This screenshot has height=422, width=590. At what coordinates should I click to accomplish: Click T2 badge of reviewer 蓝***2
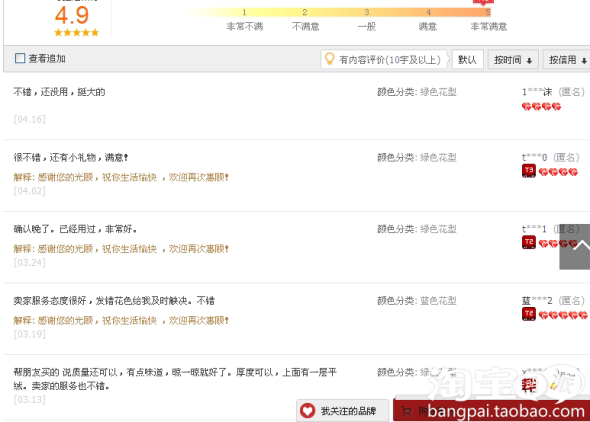(x=529, y=314)
